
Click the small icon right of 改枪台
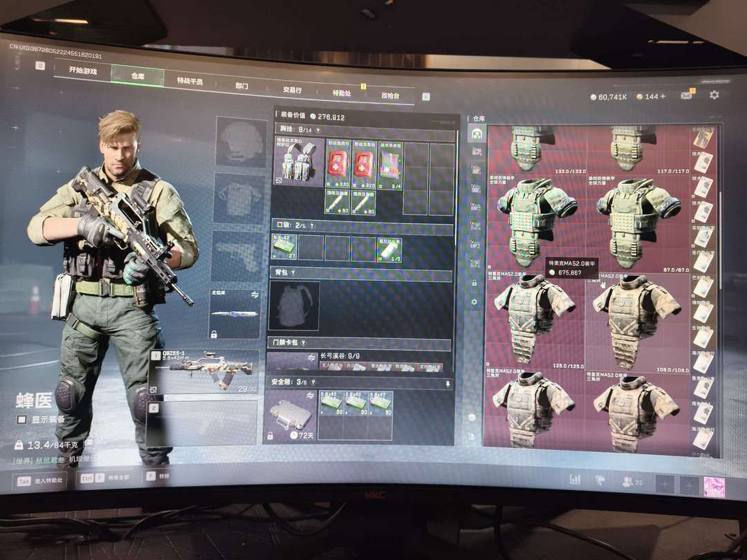pos(426,97)
